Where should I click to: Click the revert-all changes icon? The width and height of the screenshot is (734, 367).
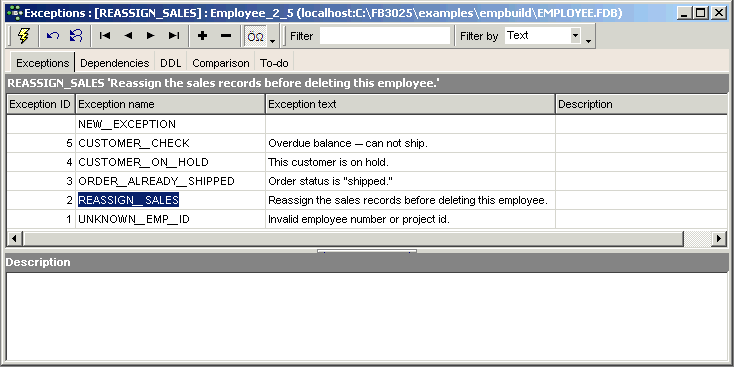point(75,36)
